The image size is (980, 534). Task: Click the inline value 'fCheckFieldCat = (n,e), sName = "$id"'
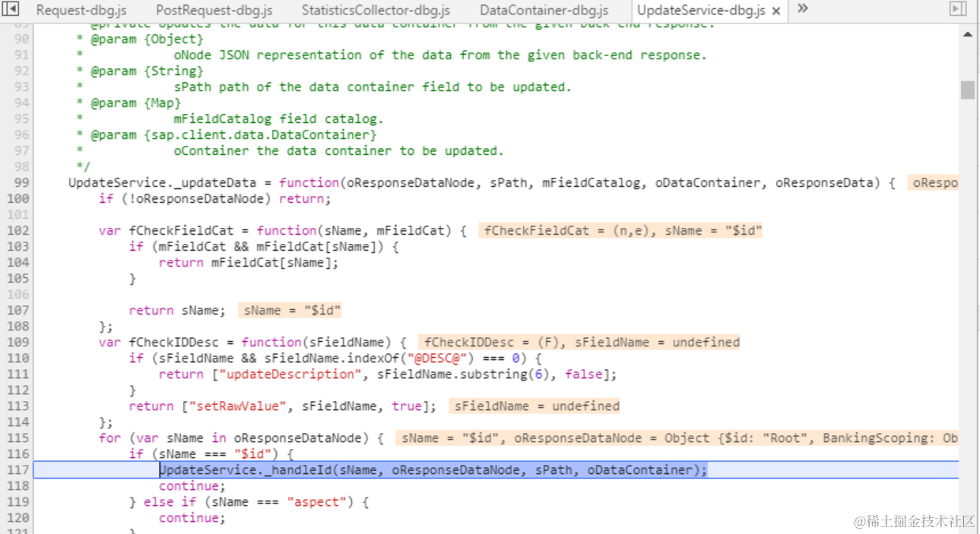pos(620,230)
